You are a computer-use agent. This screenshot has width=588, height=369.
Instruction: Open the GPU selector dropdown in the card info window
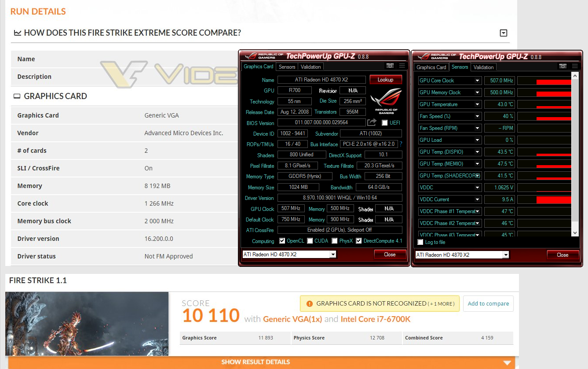(x=333, y=255)
